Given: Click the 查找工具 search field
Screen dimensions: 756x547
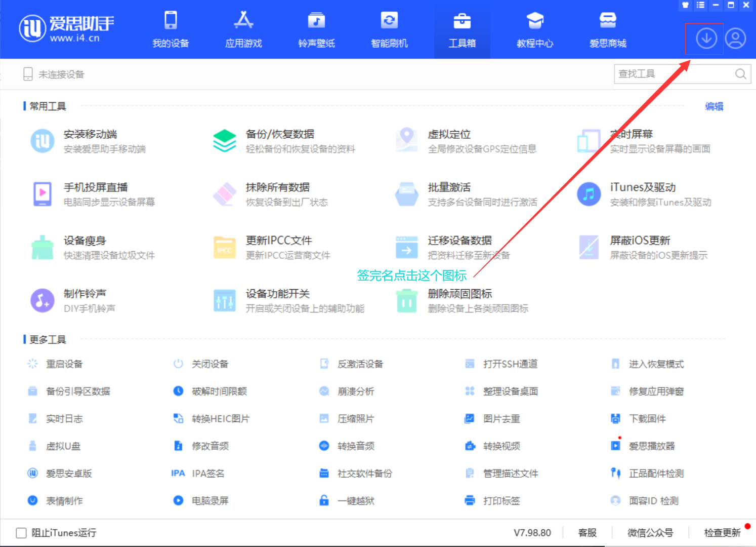Looking at the screenshot, I should coord(673,74).
